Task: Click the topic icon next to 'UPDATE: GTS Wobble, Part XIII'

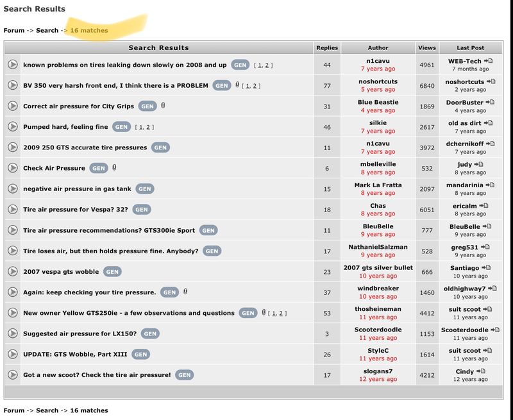Action: [13, 354]
